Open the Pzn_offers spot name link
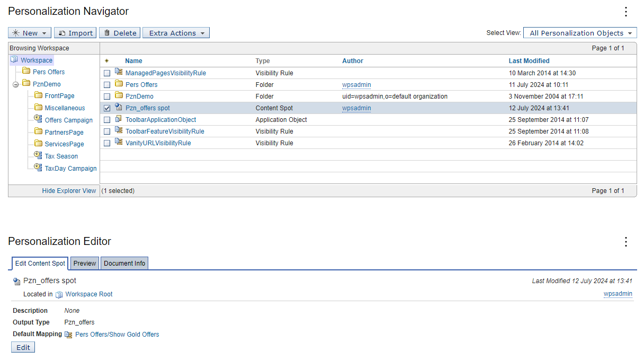The image size is (644, 360). (148, 108)
